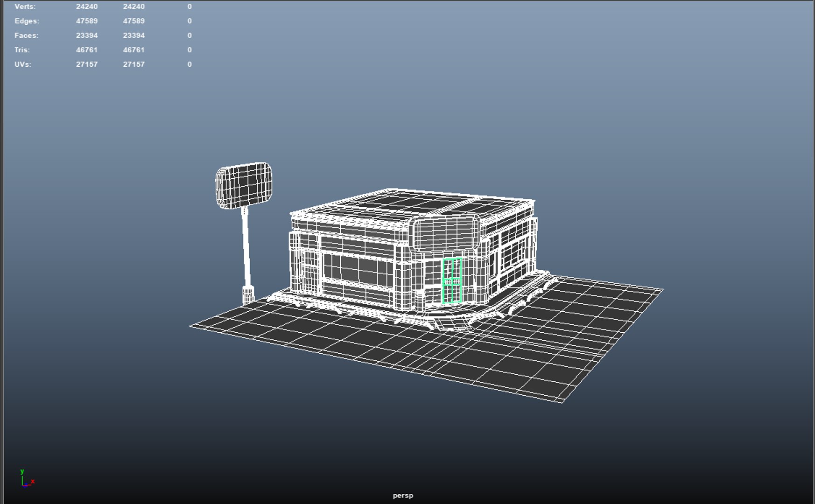Select the signboard mesh on the pole
815x504 pixels.
pyautogui.click(x=244, y=185)
